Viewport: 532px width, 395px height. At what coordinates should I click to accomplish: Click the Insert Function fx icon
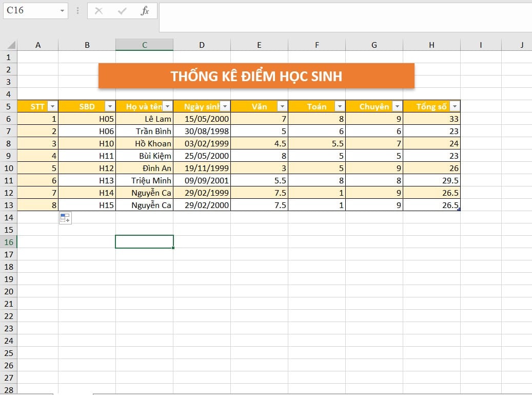pyautogui.click(x=145, y=11)
